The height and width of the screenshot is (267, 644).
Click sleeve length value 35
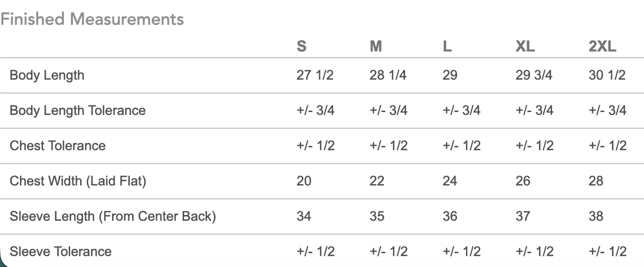pos(377,217)
